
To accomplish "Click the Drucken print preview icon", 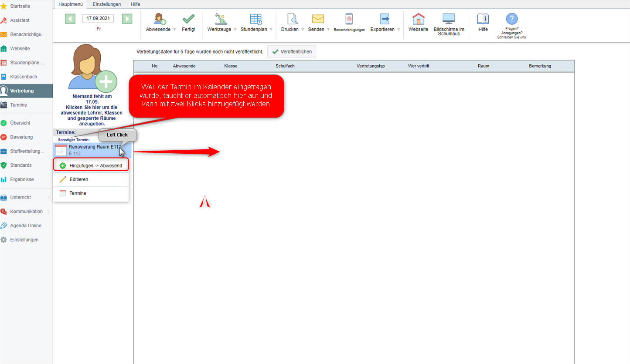I will (x=292, y=19).
